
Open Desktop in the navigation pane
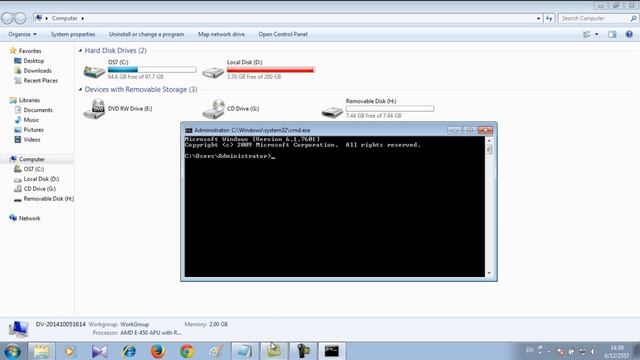pyautogui.click(x=33, y=61)
